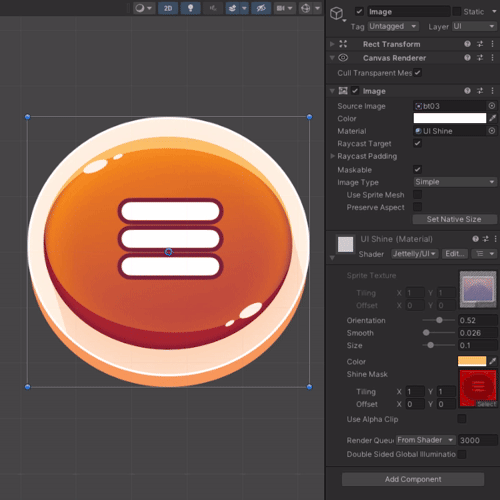The height and width of the screenshot is (500, 500).
Task: Toggle GameObject active checkbox beside Image name
Action: [x=359, y=12]
